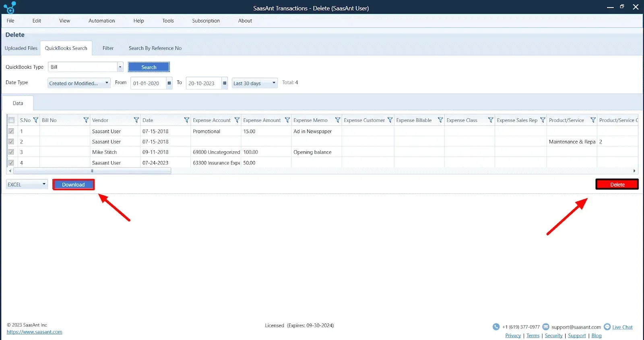
Task: Click the Live Chat bubble icon
Action: click(x=607, y=327)
